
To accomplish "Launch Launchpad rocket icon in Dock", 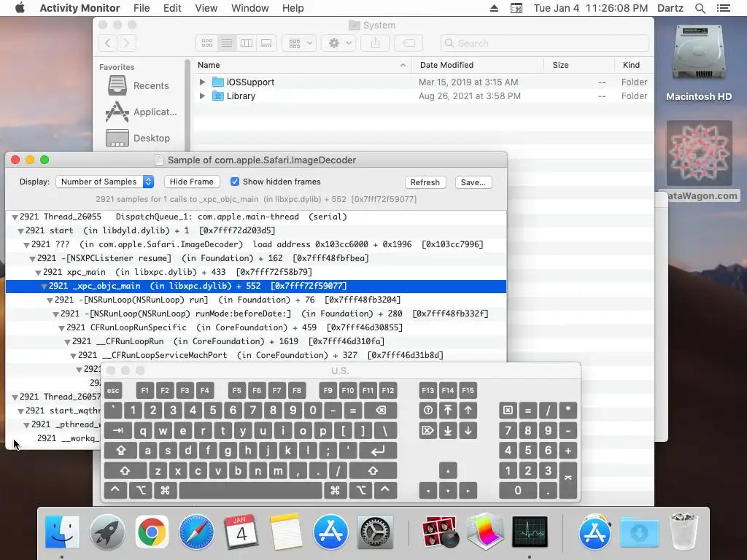I will coord(107,532).
